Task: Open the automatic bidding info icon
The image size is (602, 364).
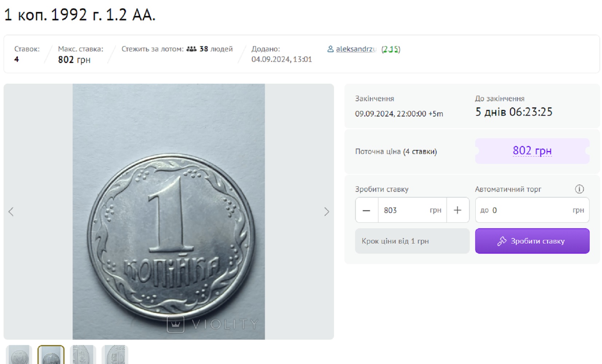Action: [579, 189]
